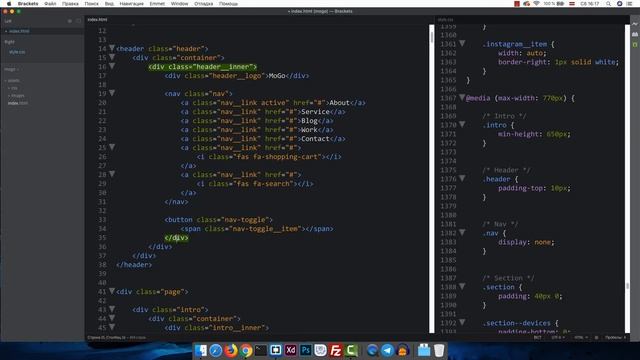This screenshot has width=640, height=360.
Task: Open index.html in project file tree
Action: coord(18,103)
